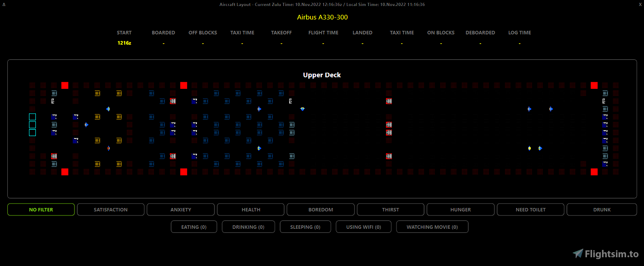Click the Upper Deck header

322,75
